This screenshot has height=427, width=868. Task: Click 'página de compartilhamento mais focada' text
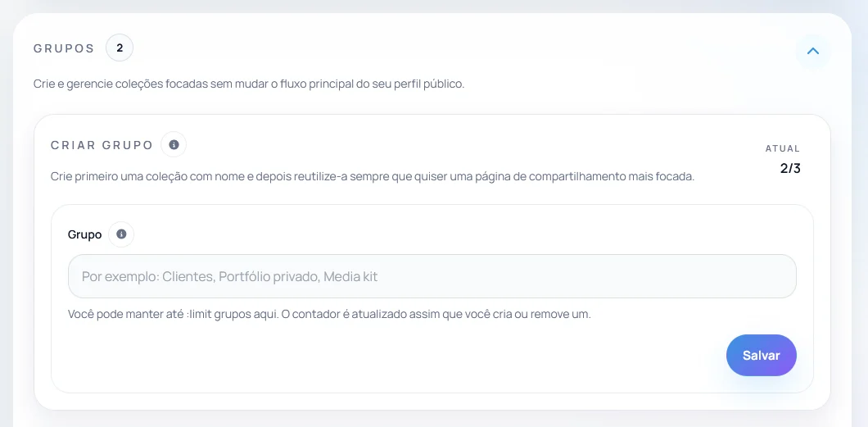pos(606,177)
